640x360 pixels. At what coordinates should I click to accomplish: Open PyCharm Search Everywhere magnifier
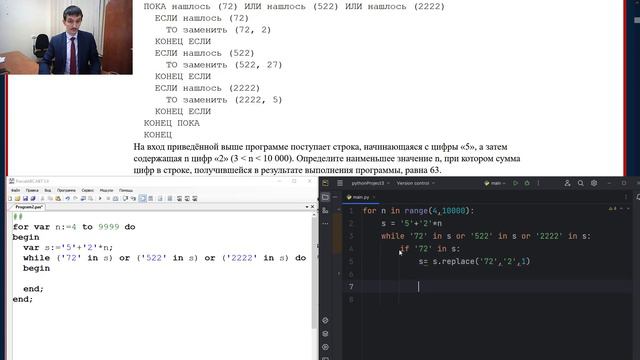[x=580, y=183]
